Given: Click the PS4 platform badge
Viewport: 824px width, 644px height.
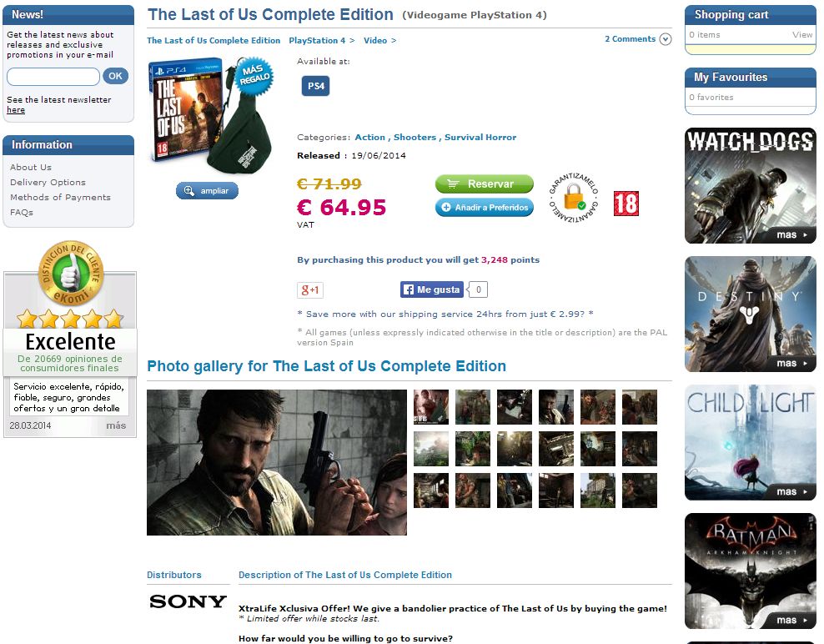Looking at the screenshot, I should pyautogui.click(x=315, y=86).
